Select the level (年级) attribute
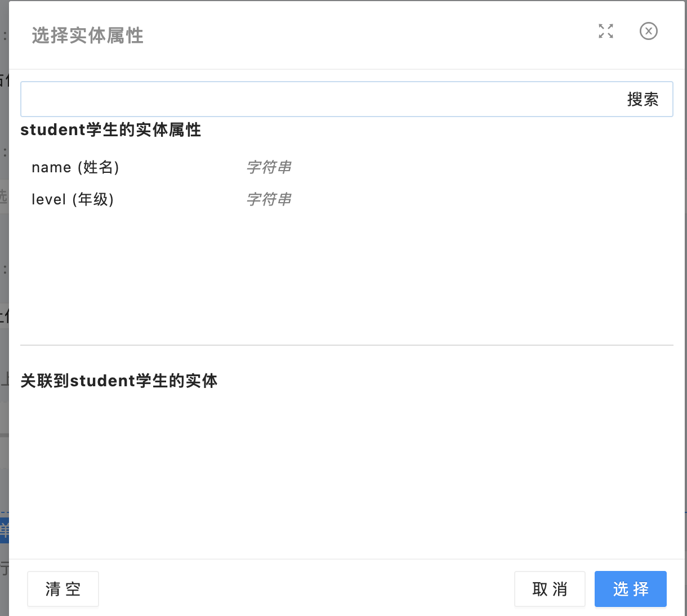687x616 pixels. tap(73, 199)
